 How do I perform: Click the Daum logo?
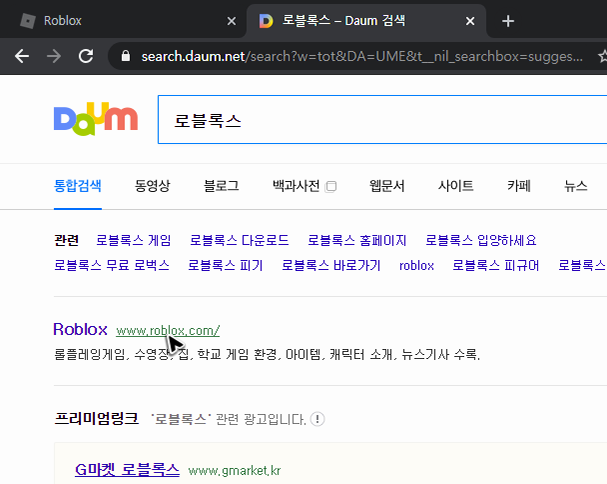[96, 119]
